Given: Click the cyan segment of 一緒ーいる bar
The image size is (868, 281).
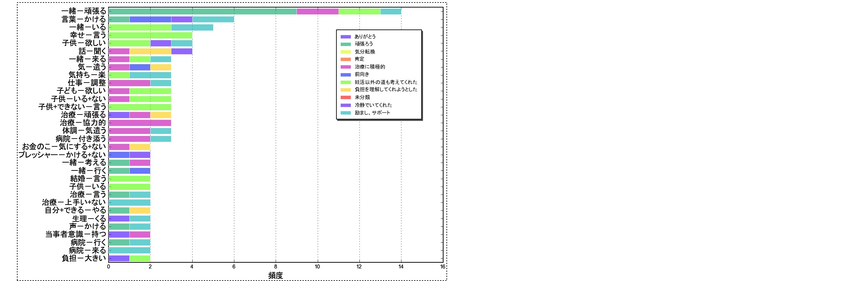Looking at the screenshot, I should click(192, 27).
